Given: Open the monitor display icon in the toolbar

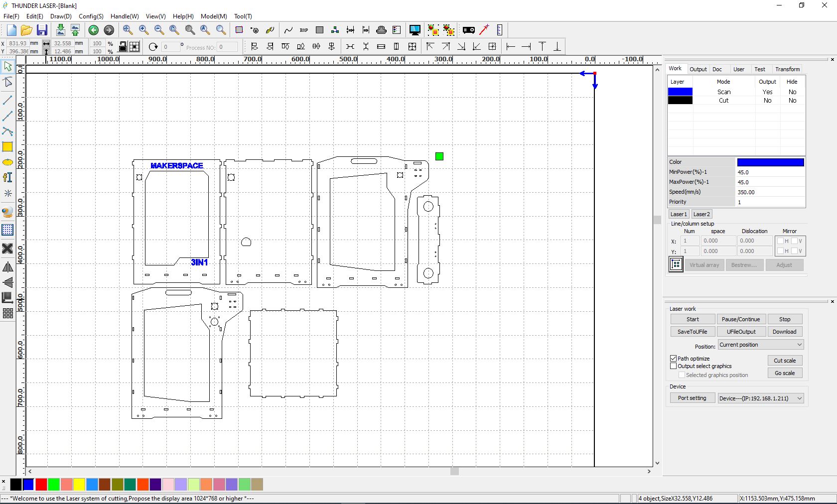Looking at the screenshot, I should 415,30.
